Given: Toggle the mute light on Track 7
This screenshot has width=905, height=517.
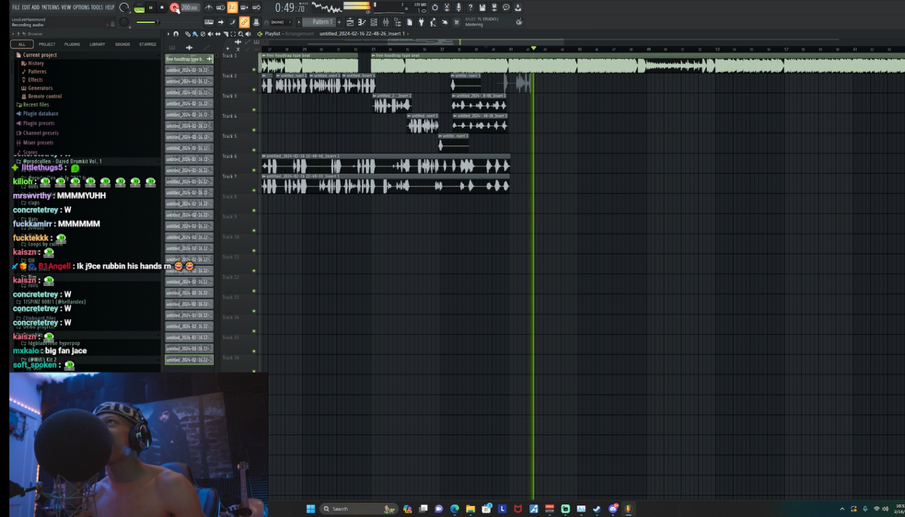Looking at the screenshot, I should pos(254,189).
